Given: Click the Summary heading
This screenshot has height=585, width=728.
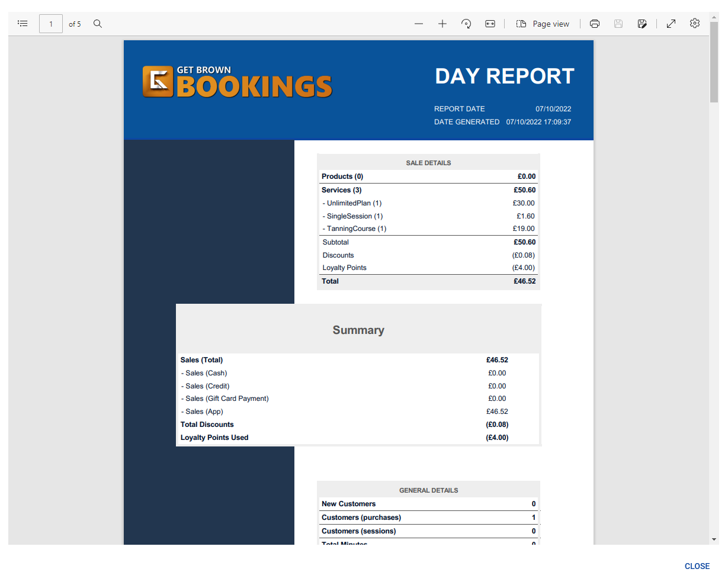Looking at the screenshot, I should coord(358,330).
